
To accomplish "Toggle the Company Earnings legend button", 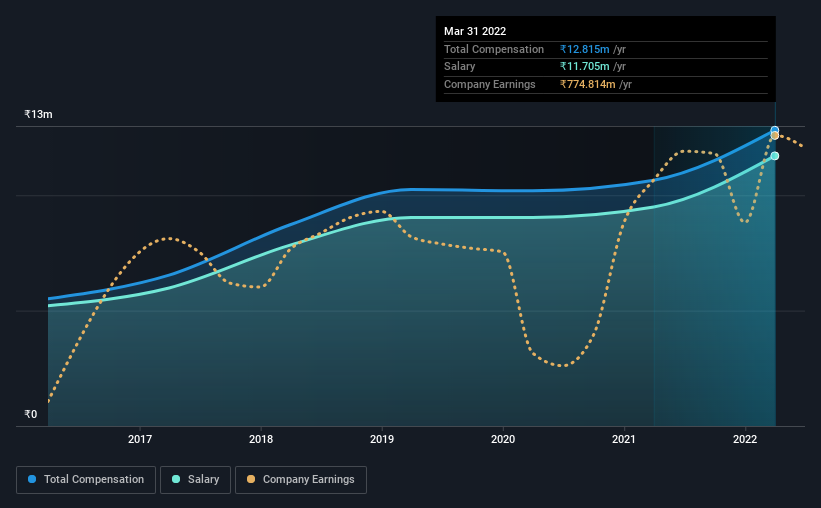I will click(301, 480).
